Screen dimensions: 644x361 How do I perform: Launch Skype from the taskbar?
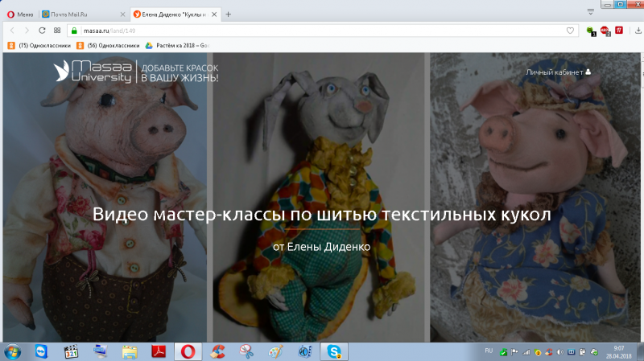(x=332, y=351)
